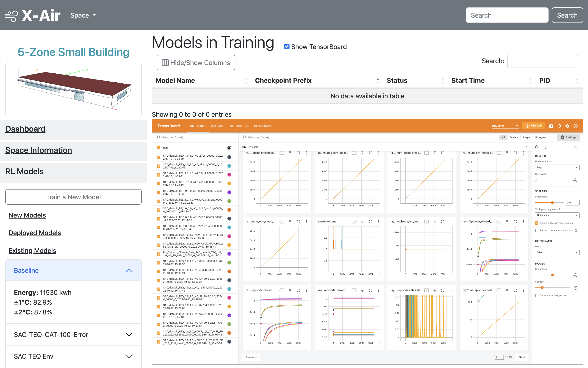Image resolution: width=588 pixels, height=368 pixels.
Task: Expand agent_timesteps chart to full size
Action: tap(298, 153)
